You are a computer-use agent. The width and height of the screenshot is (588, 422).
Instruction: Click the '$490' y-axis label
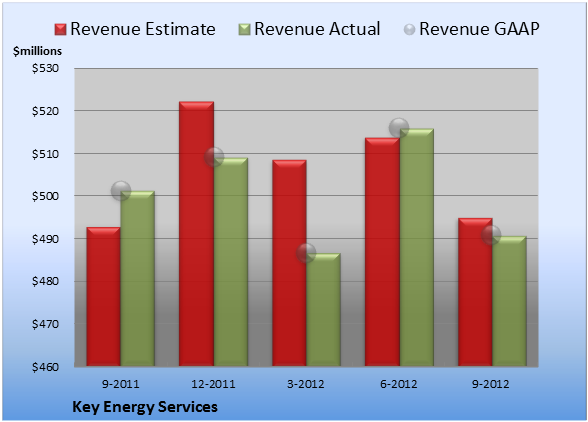pyautogui.click(x=45, y=239)
